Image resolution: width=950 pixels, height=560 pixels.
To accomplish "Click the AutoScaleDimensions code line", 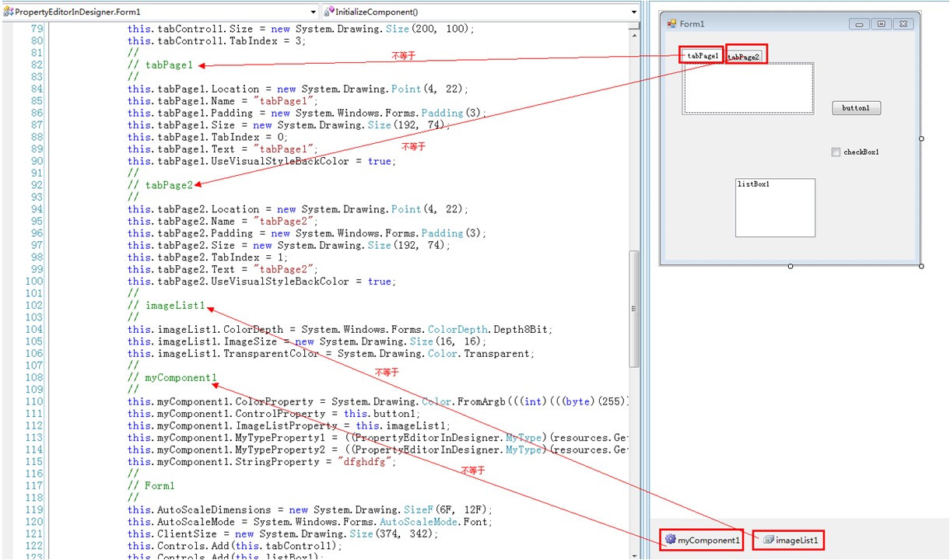I will (x=310, y=510).
